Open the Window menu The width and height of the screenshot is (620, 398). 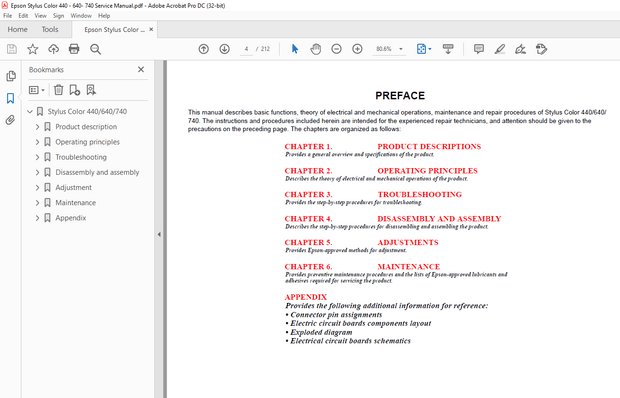coord(81,16)
